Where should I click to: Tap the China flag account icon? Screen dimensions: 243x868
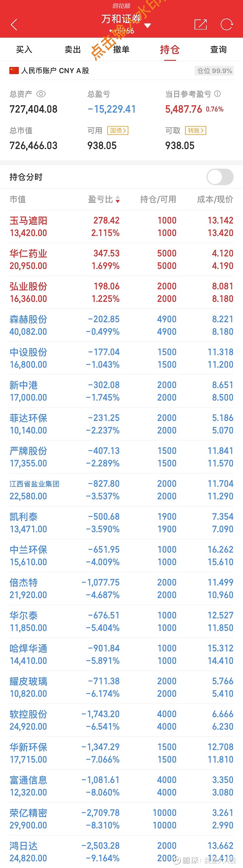[x=14, y=71]
